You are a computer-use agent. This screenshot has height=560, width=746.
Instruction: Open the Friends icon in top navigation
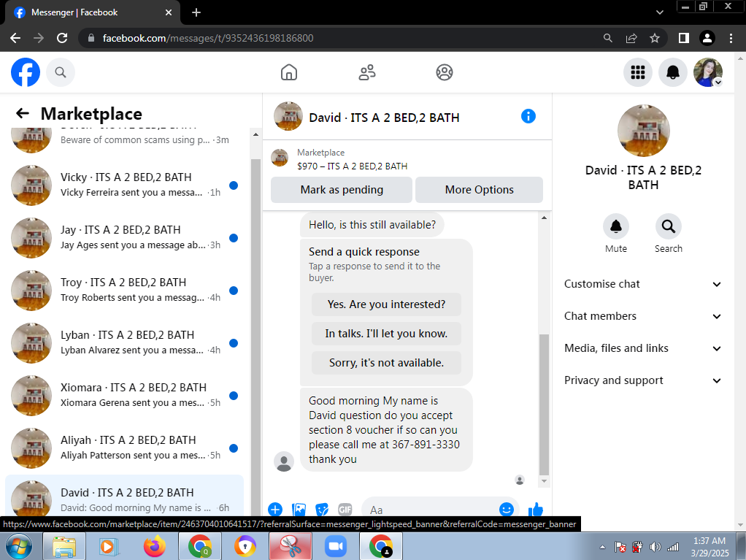tap(367, 72)
